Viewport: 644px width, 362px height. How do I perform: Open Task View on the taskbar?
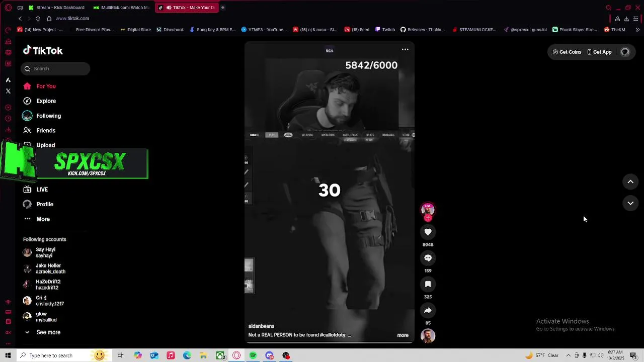pos(121,355)
